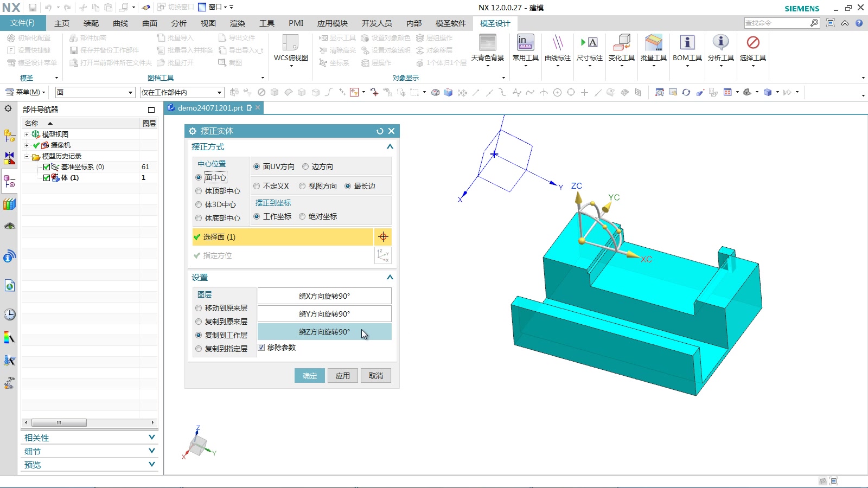The height and width of the screenshot is (488, 868).
Task: Select 体3D中心 radio option
Action: 199,204
